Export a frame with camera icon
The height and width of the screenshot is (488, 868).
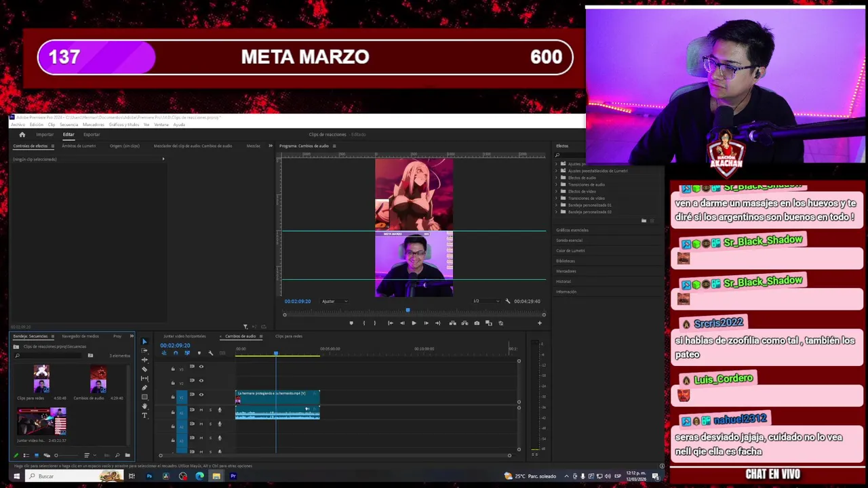477,323
